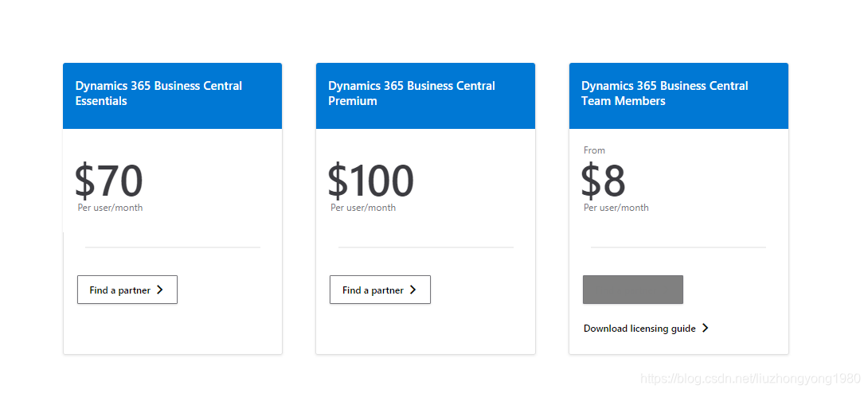
Task: Click the chevron beside Download licensing guide
Action: tap(705, 329)
